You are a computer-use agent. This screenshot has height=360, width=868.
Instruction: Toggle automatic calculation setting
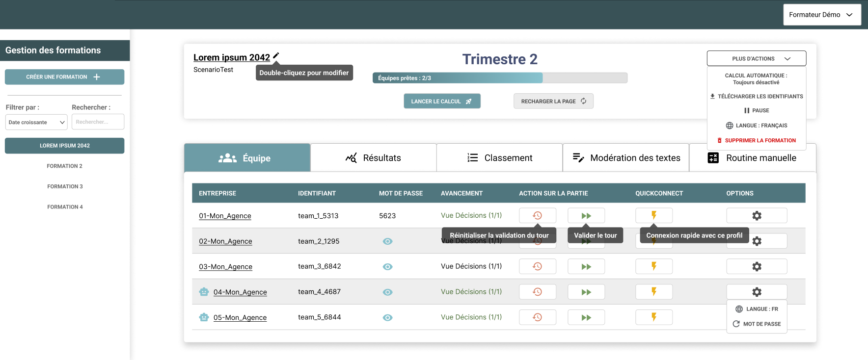pos(756,79)
